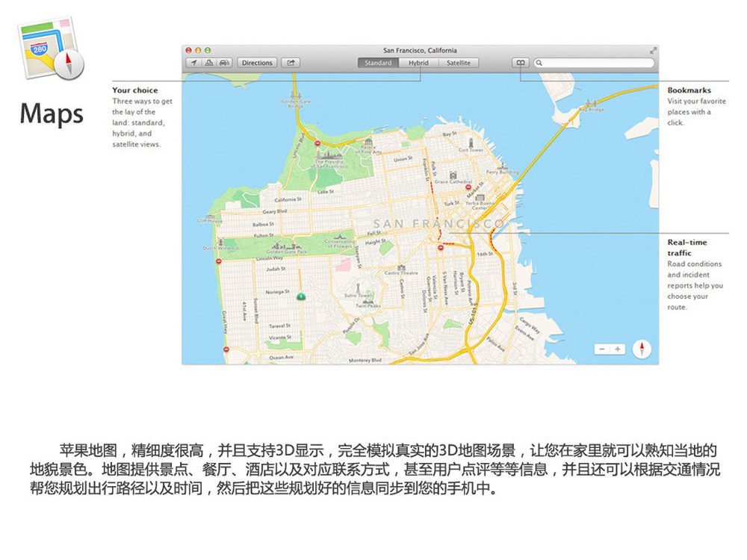This screenshot has width=747, height=560.
Task: Click the road closure sign at Lincoln Way's west end
Action: (219, 261)
